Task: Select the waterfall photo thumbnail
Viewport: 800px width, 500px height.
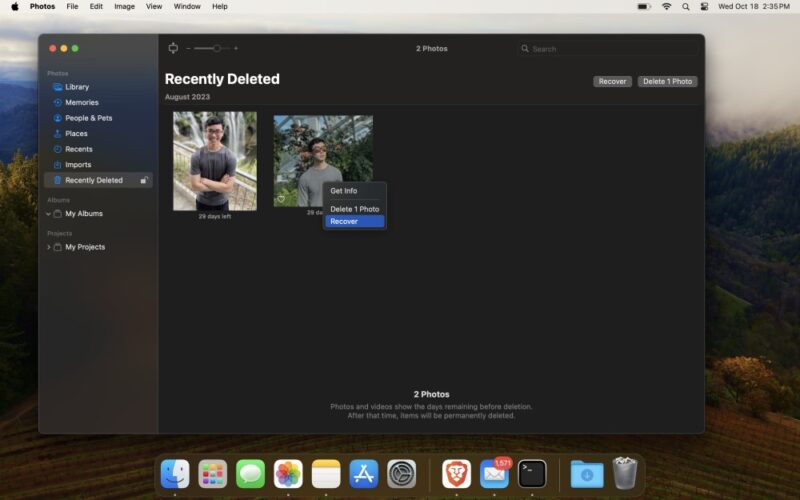Action: pos(215,161)
